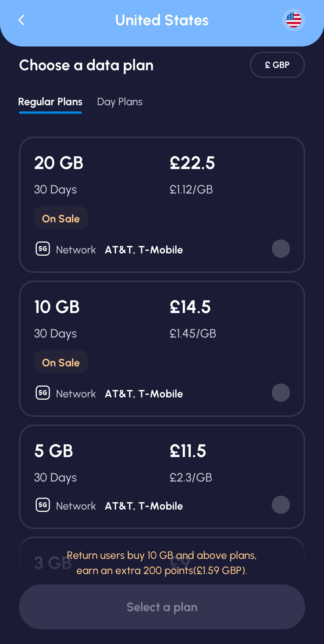Select the 10 GB plan radio button

click(281, 393)
